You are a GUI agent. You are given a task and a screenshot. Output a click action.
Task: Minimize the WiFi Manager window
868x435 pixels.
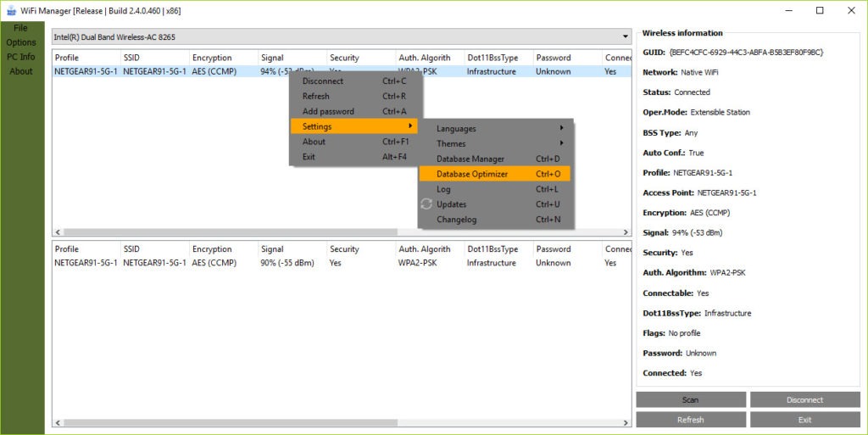point(789,10)
